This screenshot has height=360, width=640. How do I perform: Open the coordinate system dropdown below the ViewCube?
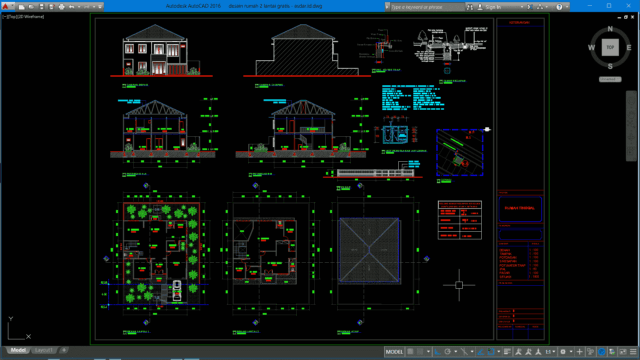pyautogui.click(x=610, y=79)
